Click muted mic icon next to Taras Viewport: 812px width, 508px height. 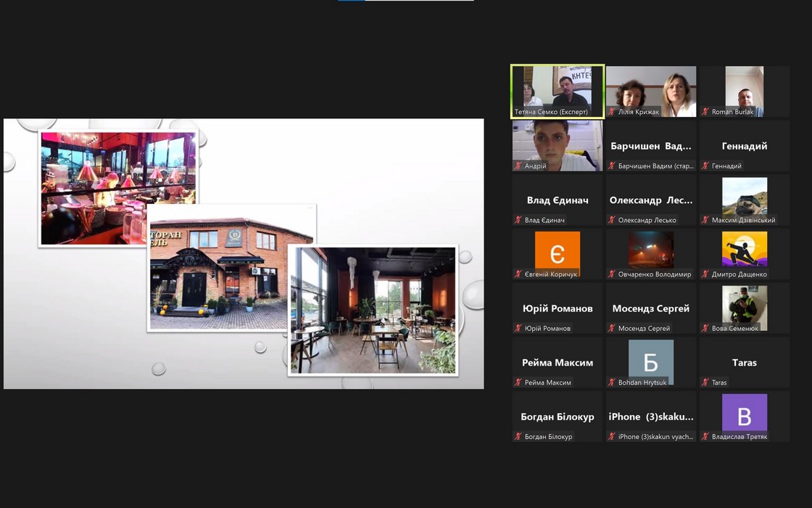[x=705, y=382]
